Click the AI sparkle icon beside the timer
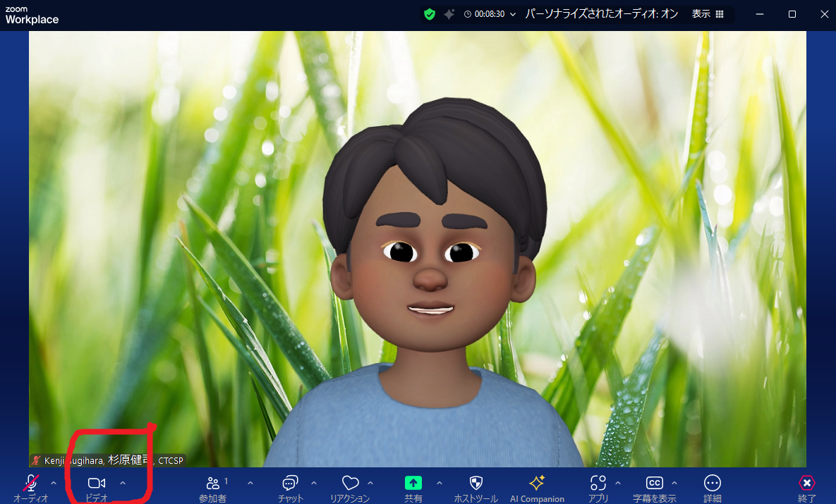Viewport: 836px width, 504px height. (x=449, y=14)
